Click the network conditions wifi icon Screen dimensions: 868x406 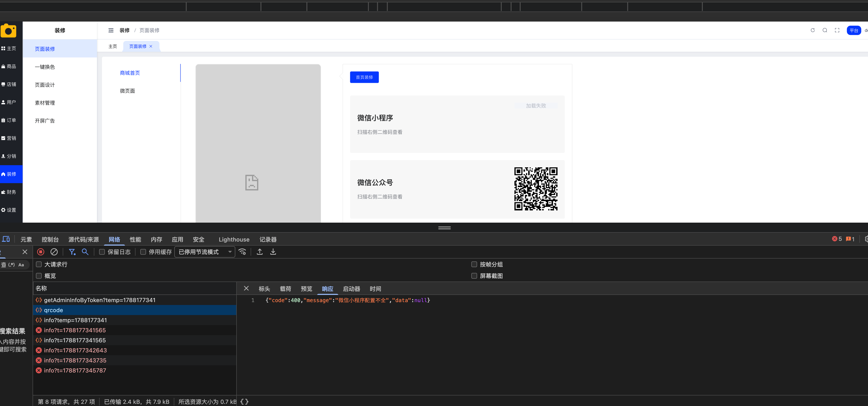pos(242,252)
